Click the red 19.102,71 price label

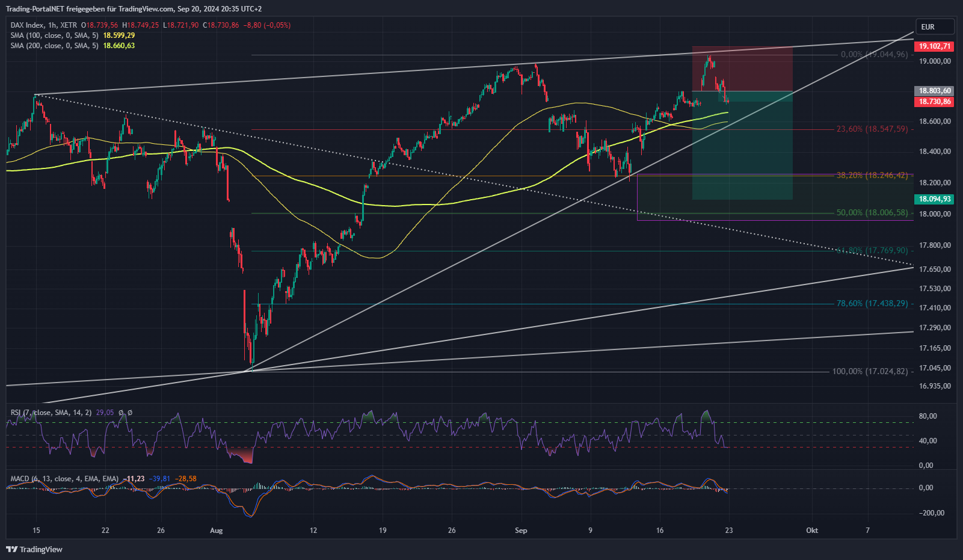[x=934, y=46]
